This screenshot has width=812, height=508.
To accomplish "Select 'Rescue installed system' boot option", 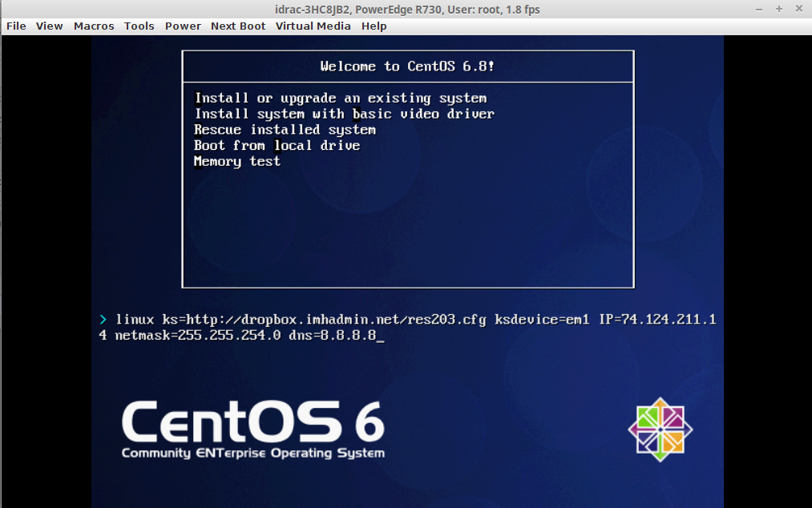I will click(285, 130).
